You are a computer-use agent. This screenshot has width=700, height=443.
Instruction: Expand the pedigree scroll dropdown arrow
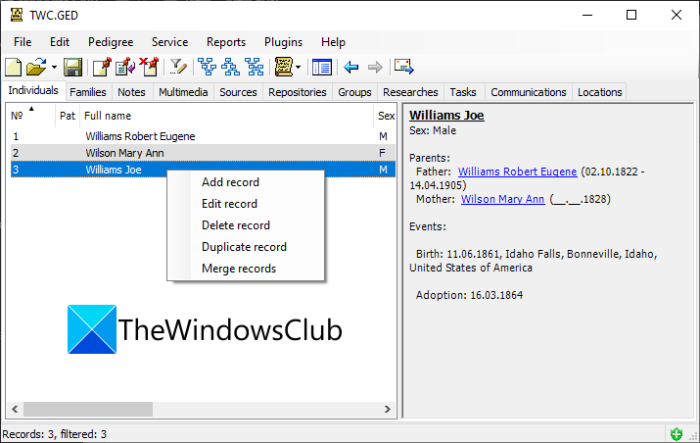coord(298,67)
